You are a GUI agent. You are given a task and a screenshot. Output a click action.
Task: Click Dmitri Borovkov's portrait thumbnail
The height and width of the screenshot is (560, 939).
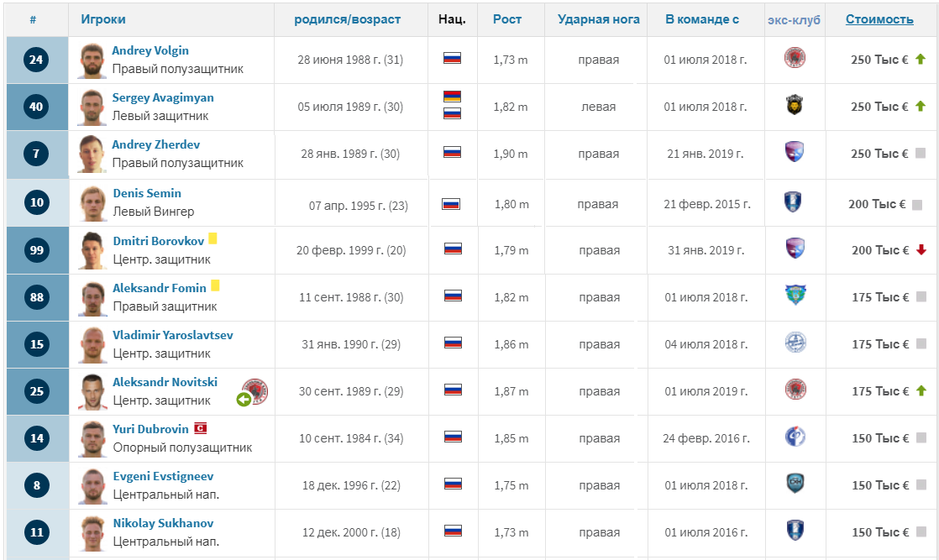[x=92, y=250]
